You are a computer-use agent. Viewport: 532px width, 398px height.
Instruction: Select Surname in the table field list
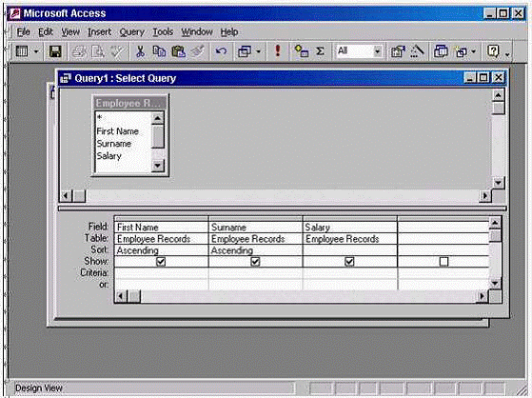113,144
